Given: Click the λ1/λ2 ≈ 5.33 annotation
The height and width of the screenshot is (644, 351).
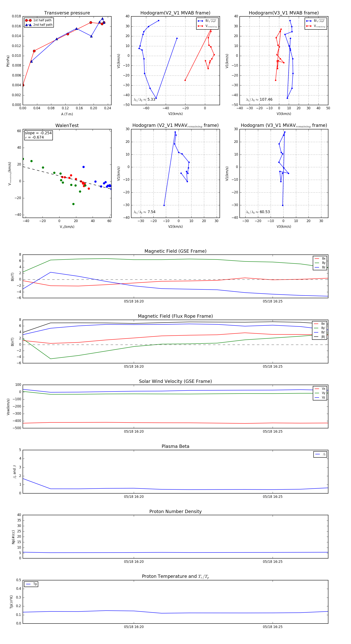Looking at the screenshot, I should pos(144,100).
